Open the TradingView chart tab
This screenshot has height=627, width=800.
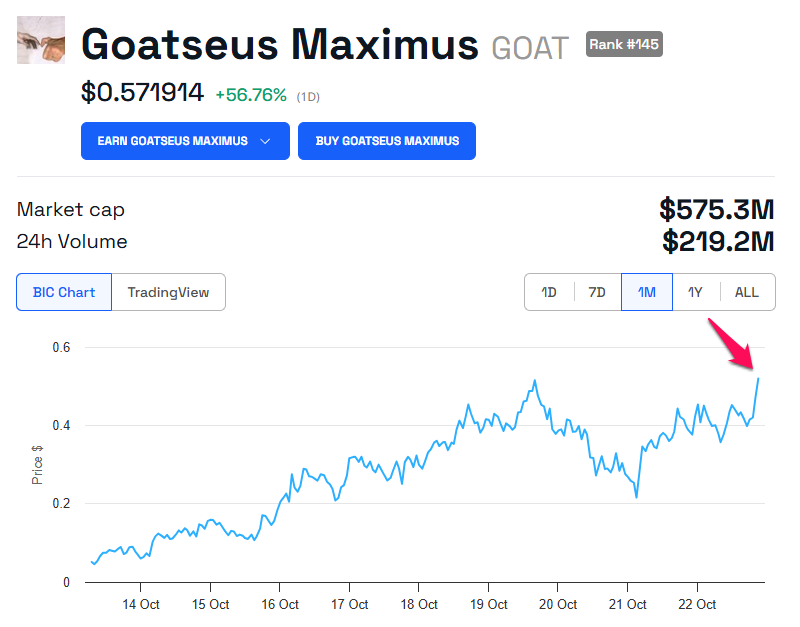168,292
